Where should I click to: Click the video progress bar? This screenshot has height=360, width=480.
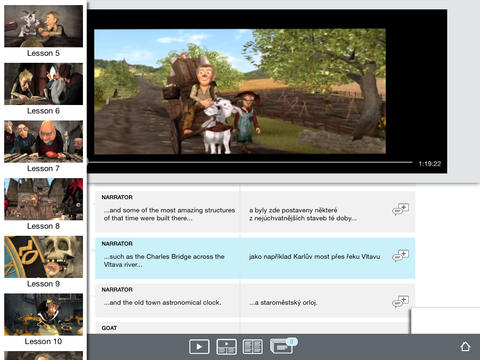point(250,162)
